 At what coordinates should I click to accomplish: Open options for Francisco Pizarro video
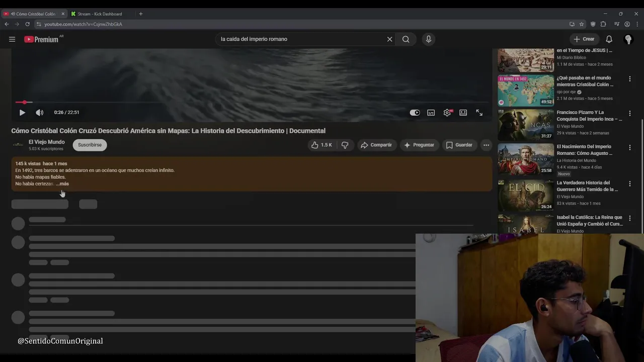(x=629, y=114)
